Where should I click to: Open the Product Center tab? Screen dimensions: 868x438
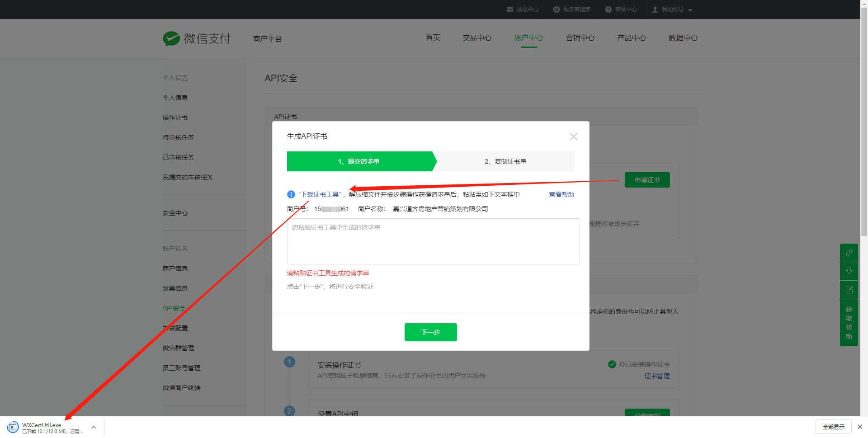click(x=632, y=38)
